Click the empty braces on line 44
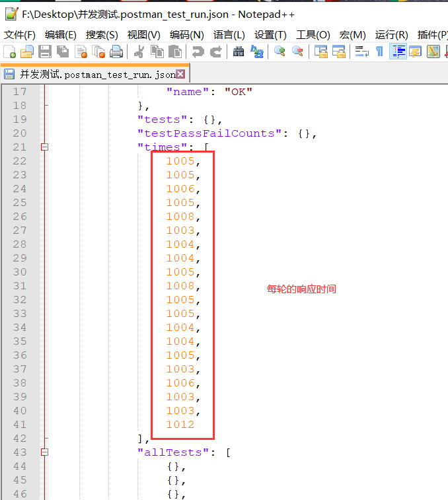Image resolution: width=448 pixels, height=500 pixels. click(x=174, y=466)
